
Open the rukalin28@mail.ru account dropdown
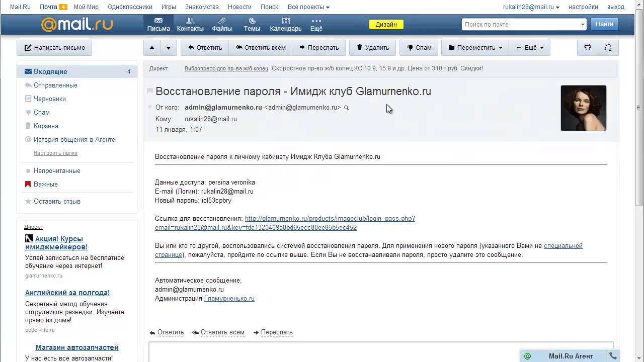[531, 7]
